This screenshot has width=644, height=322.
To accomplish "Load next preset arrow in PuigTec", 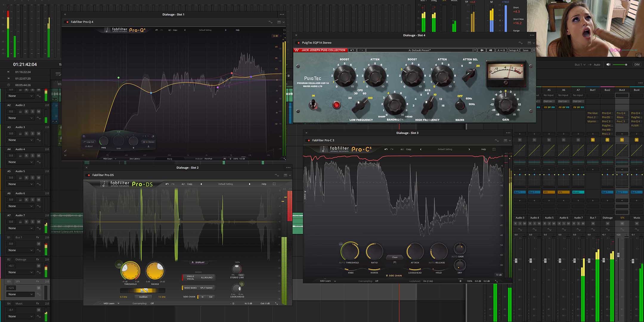I will click(x=490, y=50).
